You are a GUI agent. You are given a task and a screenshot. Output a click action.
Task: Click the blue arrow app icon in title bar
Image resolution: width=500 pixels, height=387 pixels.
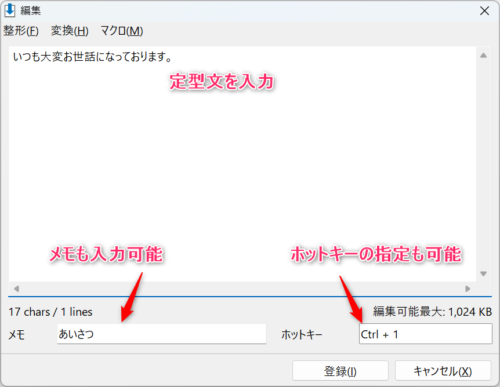point(9,10)
